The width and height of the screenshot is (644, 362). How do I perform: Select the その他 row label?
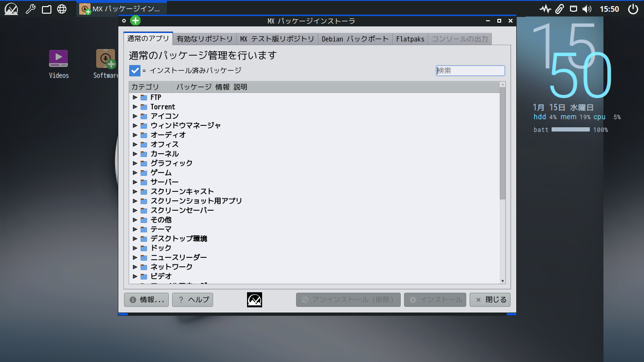point(161,220)
